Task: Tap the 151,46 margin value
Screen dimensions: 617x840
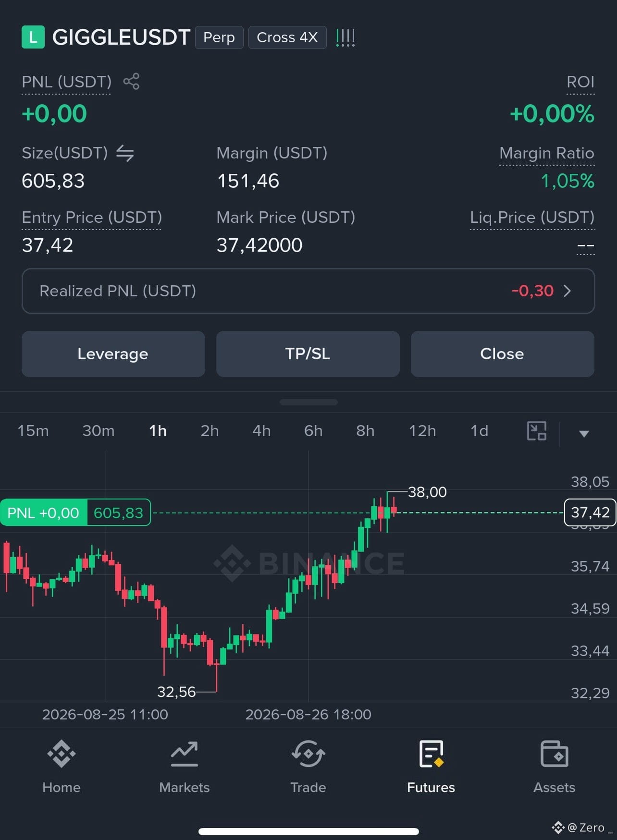Action: 248,181
